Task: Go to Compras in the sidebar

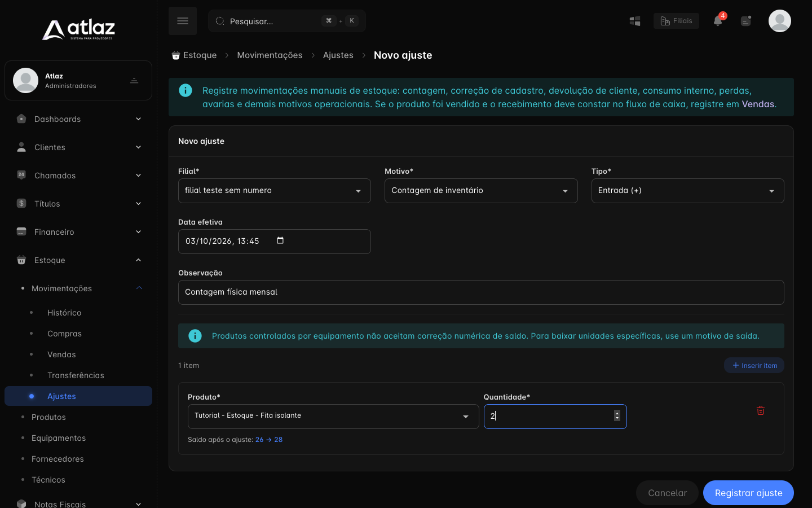Action: coord(64,334)
